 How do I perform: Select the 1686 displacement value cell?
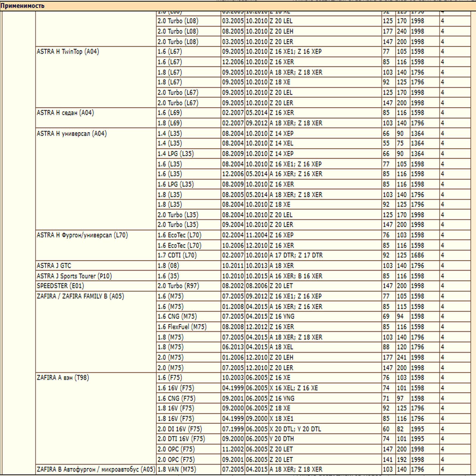tap(417, 255)
